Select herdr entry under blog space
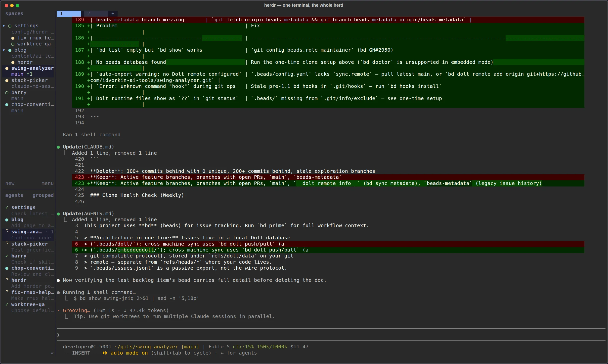This screenshot has height=364, width=608. tap(25, 62)
